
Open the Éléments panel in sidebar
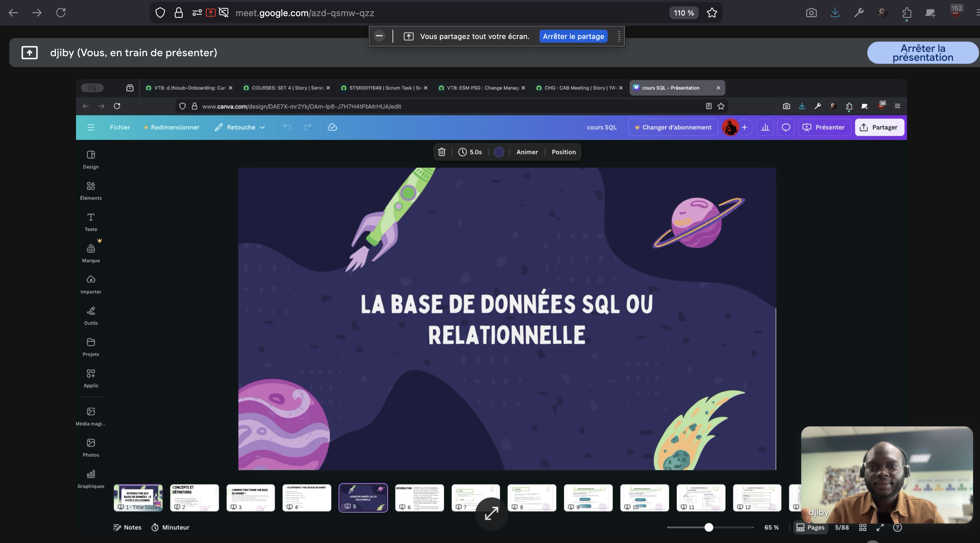[91, 191]
